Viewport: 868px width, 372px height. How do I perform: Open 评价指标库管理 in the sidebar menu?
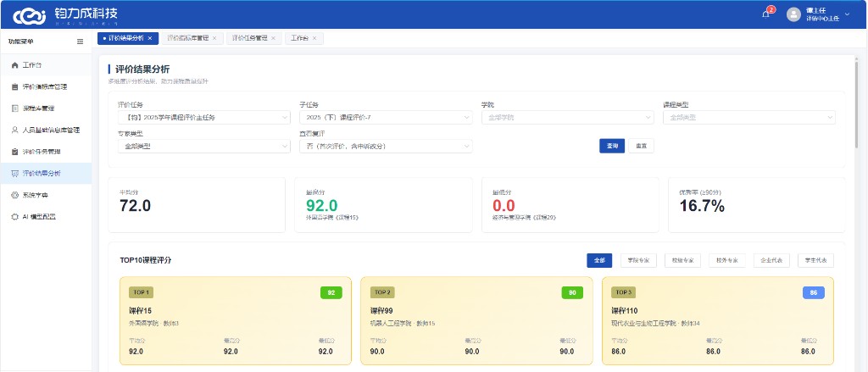coord(46,87)
